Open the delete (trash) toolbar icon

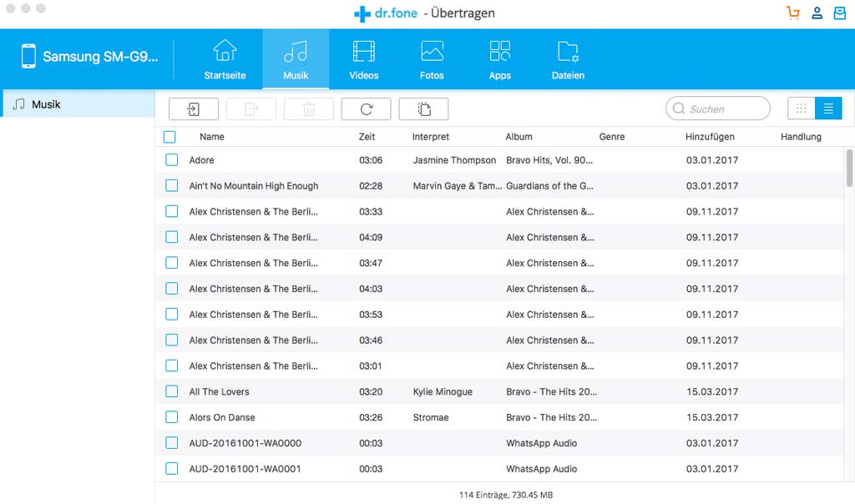point(308,108)
